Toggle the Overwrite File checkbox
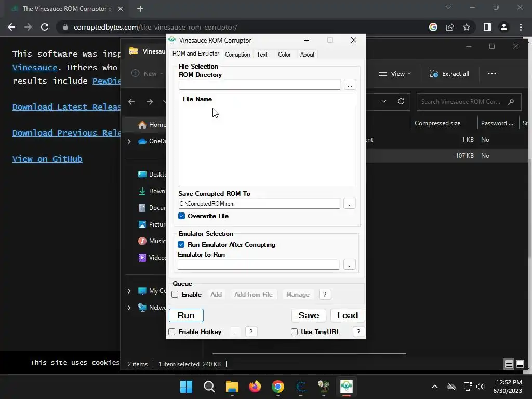 coord(181,216)
